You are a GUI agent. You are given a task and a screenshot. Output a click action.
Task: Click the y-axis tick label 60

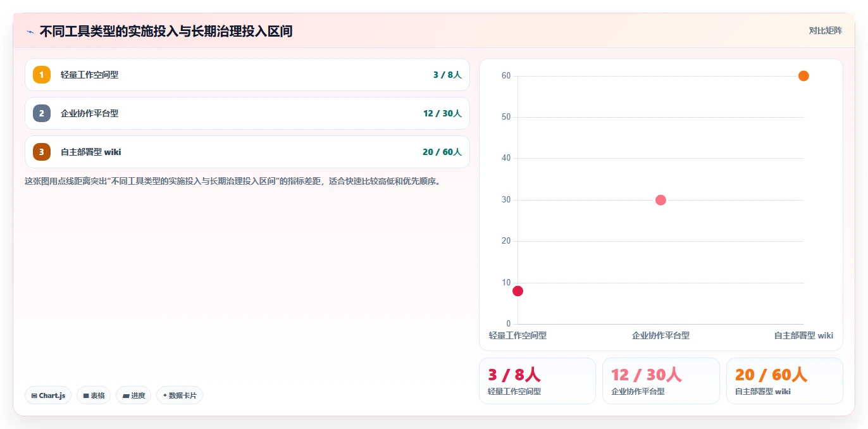pyautogui.click(x=506, y=76)
